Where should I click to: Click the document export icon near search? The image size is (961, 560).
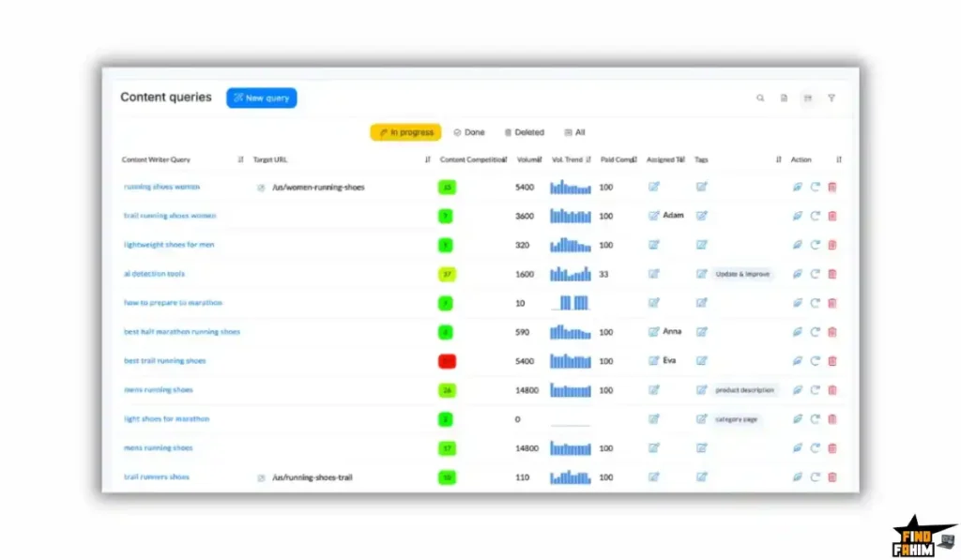point(784,98)
